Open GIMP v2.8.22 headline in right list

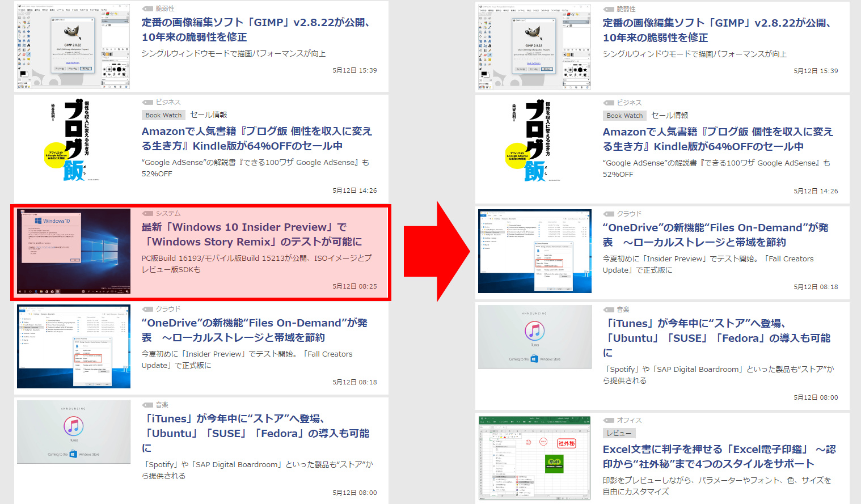[717, 30]
